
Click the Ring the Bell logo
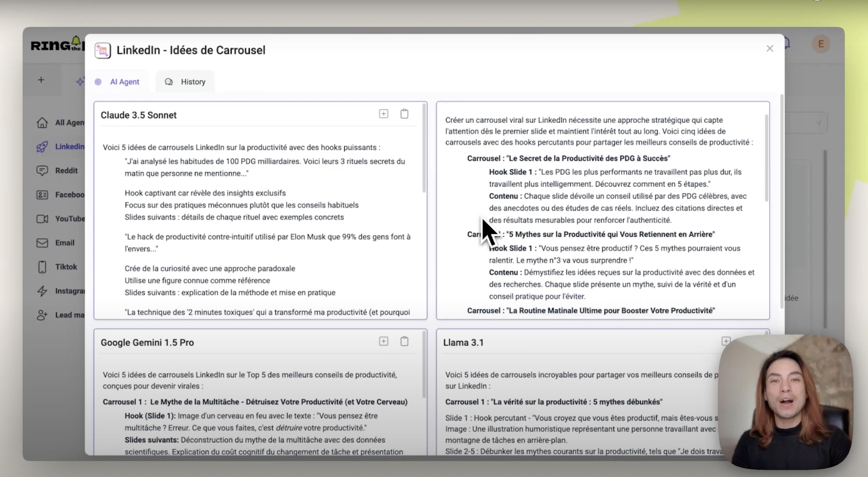[57, 44]
